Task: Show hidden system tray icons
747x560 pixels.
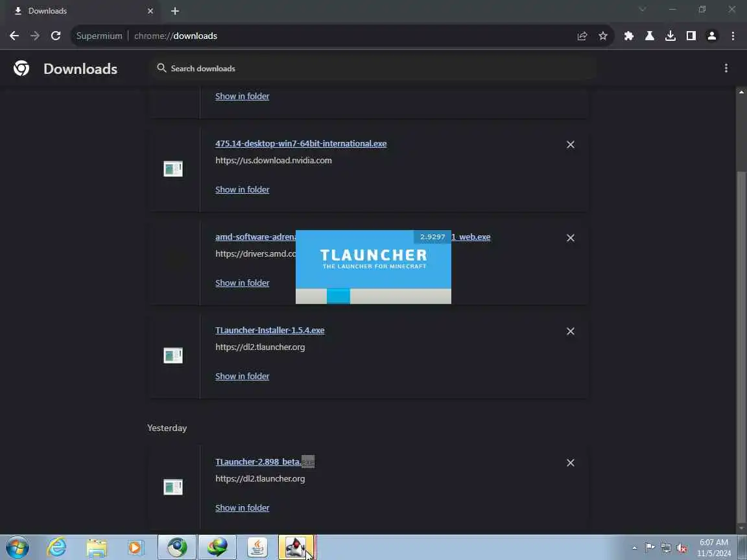Action: 635,548
